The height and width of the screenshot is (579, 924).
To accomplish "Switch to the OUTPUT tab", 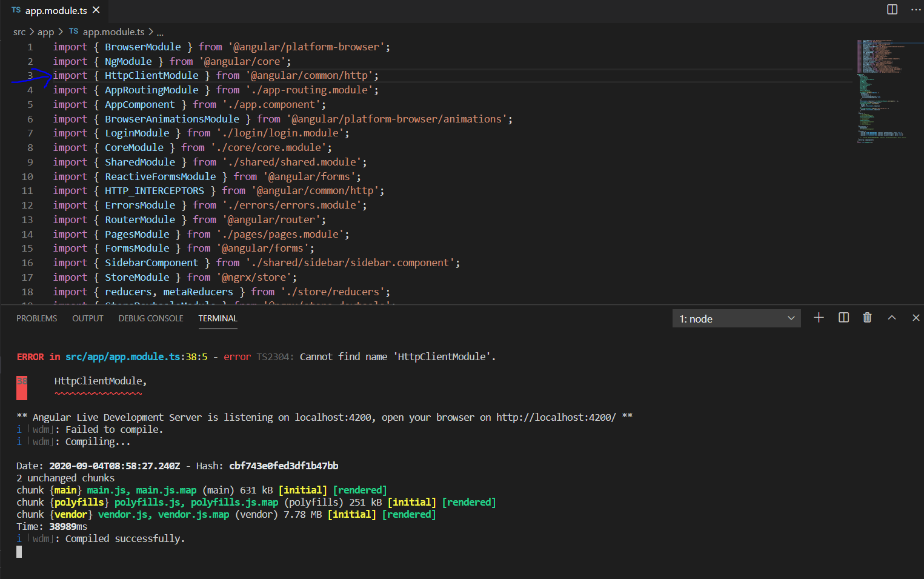I will click(x=87, y=318).
